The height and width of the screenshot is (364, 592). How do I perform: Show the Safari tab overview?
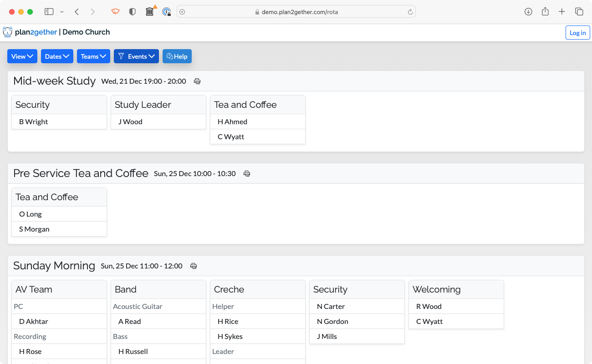(x=579, y=12)
